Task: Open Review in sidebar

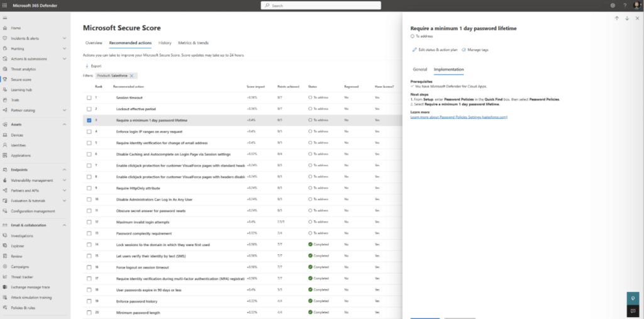Action: 16,256
